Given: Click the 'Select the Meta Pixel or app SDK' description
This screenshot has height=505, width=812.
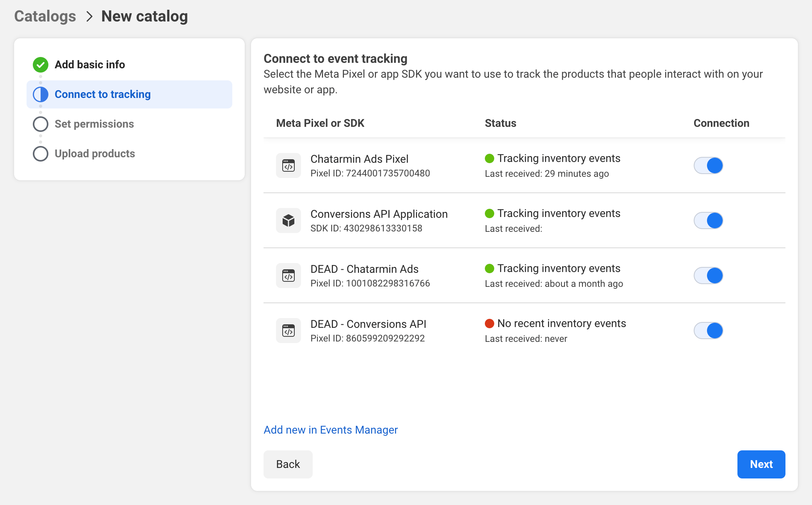Looking at the screenshot, I should click(x=513, y=82).
